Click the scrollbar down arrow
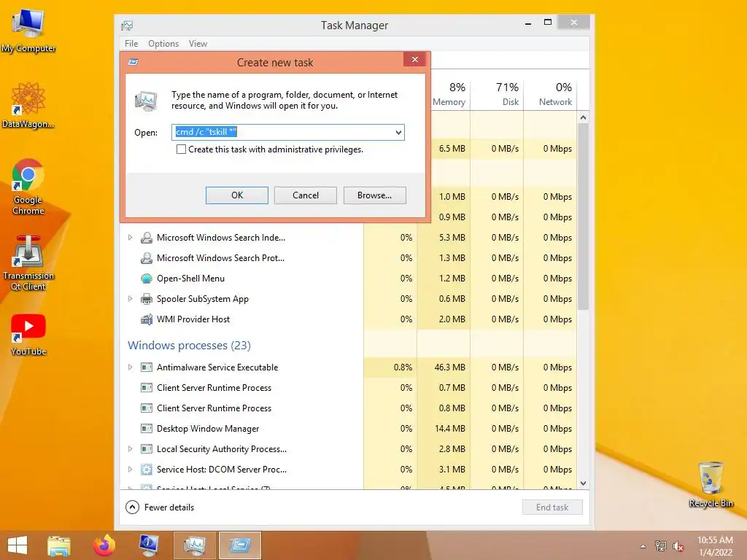Screen dimensions: 747x560 click(583, 483)
